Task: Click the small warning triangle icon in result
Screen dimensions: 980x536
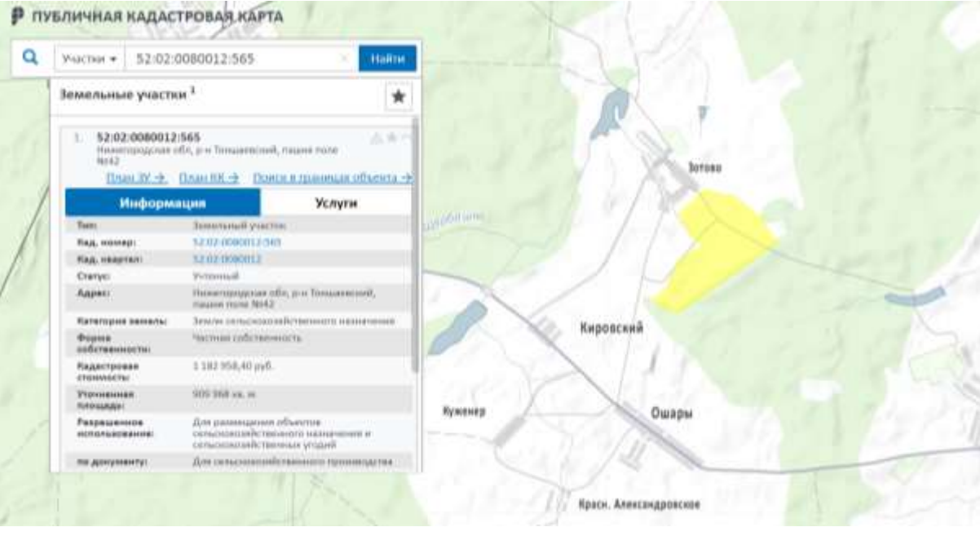Action: [x=377, y=138]
